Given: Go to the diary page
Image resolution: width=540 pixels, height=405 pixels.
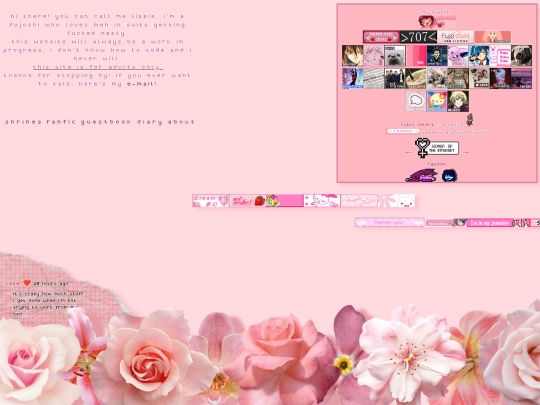Looking at the screenshot, I should 150,122.
